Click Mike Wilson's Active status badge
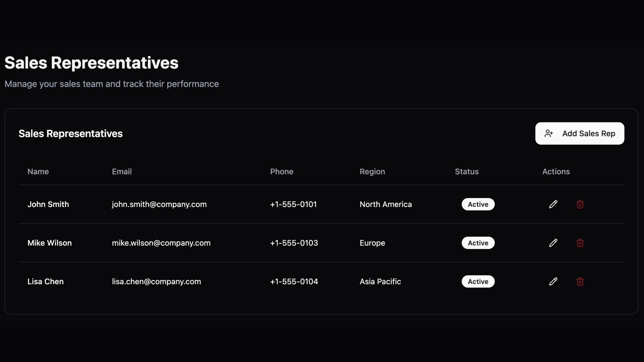Screen dimensions: 644x362 coord(478,243)
